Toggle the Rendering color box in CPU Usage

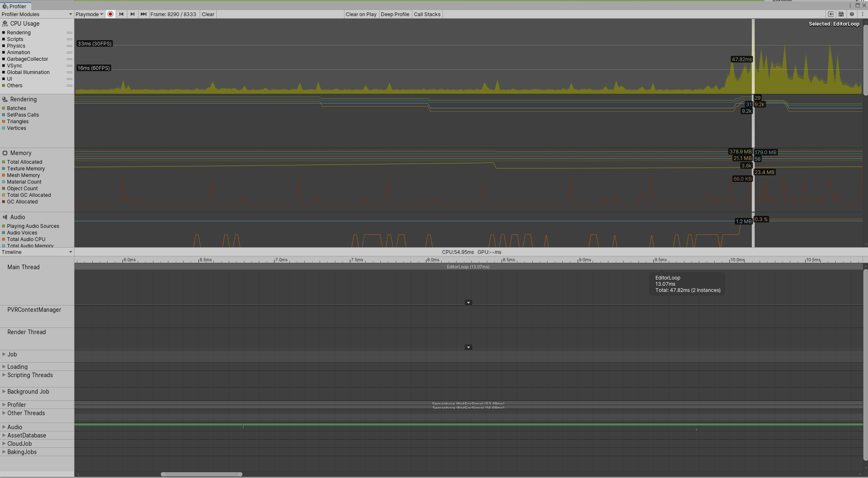[4, 33]
